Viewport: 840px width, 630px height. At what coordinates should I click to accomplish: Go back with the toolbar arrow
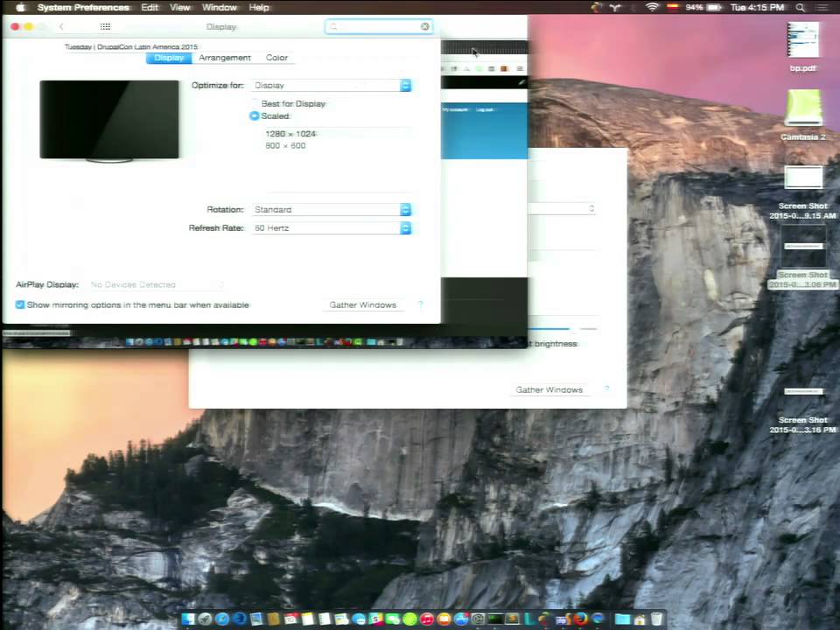tap(61, 26)
